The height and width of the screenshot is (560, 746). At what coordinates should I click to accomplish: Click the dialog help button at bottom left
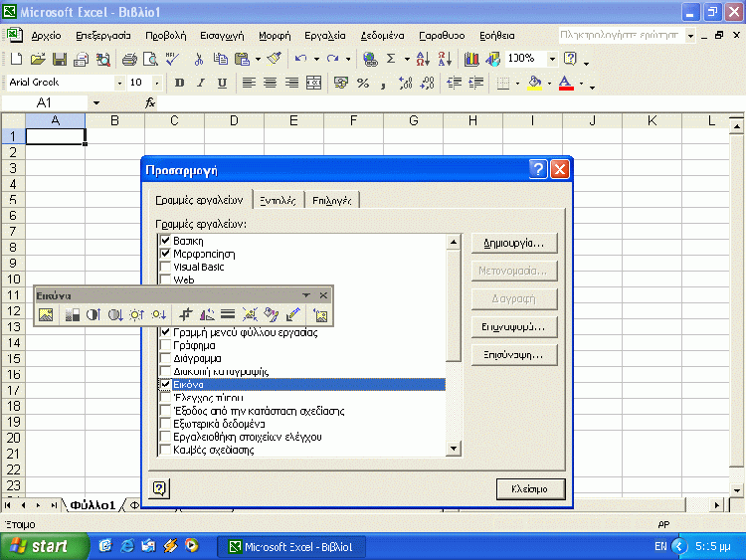(159, 488)
